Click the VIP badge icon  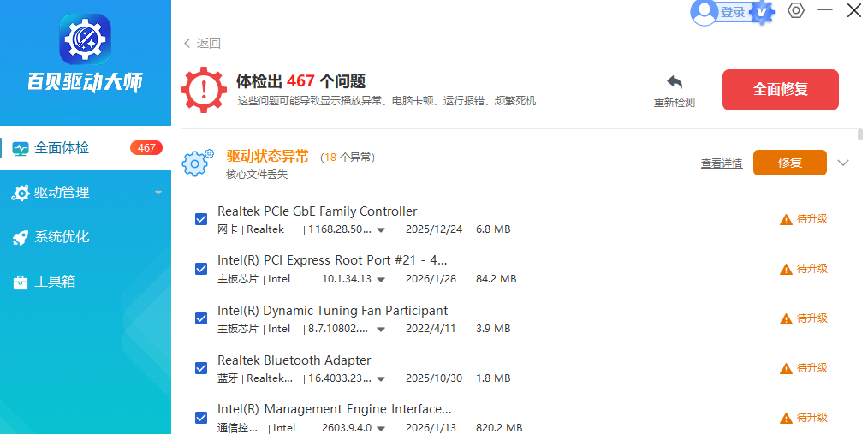(761, 12)
